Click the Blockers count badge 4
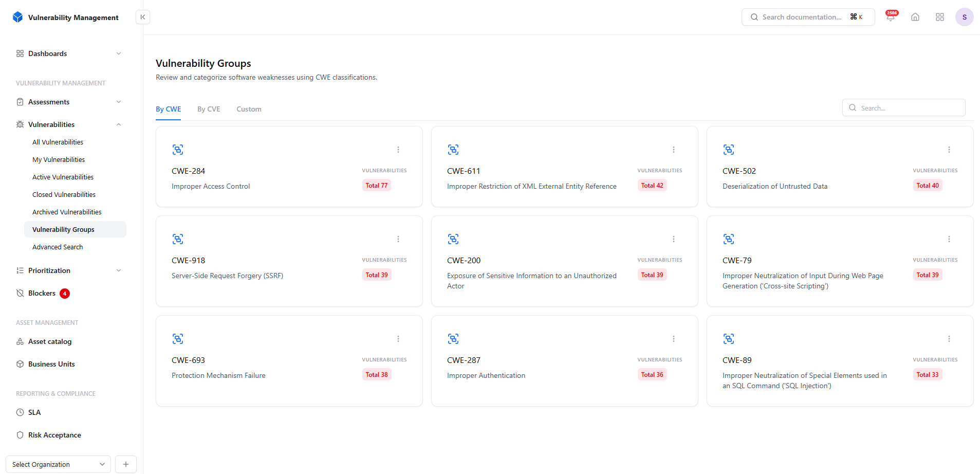Screen dimensions: 980x474 click(65, 294)
